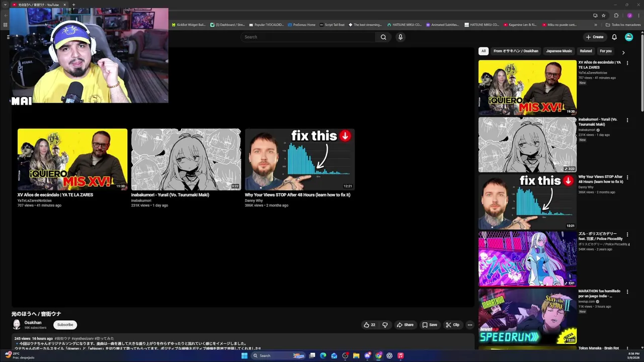Screen dimensions: 644x362
Task: Click sidebar title 'MARATHON fue humillado por un juego indie'
Action: (599, 294)
